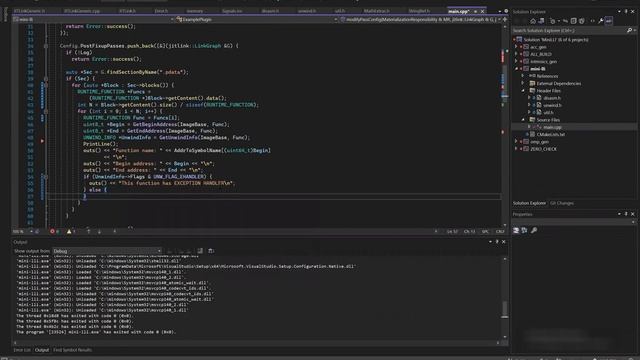Expand the intrinsics_gen project node
Screen dimensions: 640x360
516,61
